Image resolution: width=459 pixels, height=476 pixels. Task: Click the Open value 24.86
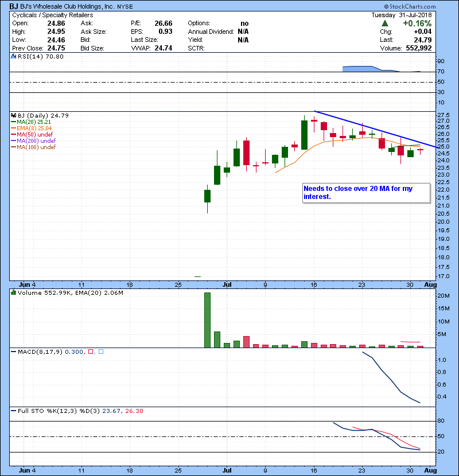[x=56, y=24]
